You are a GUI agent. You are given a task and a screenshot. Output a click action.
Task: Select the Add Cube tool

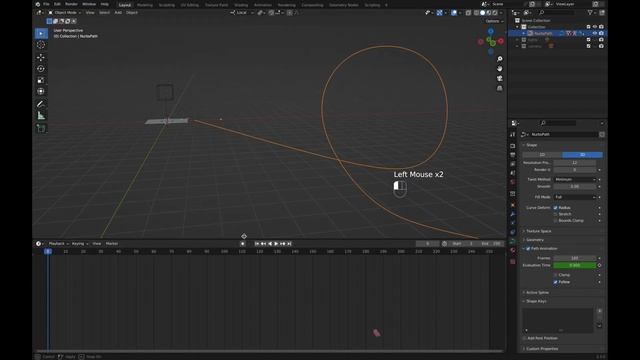pyautogui.click(x=41, y=129)
